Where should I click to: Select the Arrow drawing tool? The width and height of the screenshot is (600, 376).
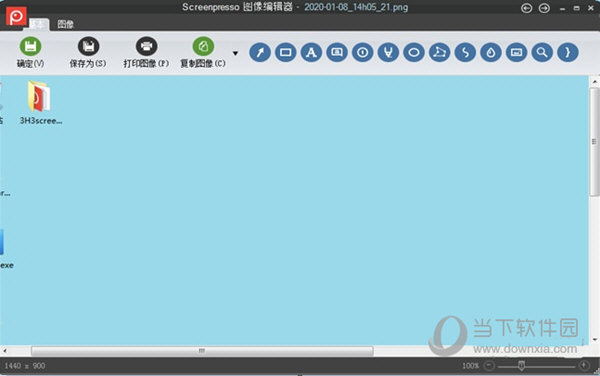click(260, 52)
